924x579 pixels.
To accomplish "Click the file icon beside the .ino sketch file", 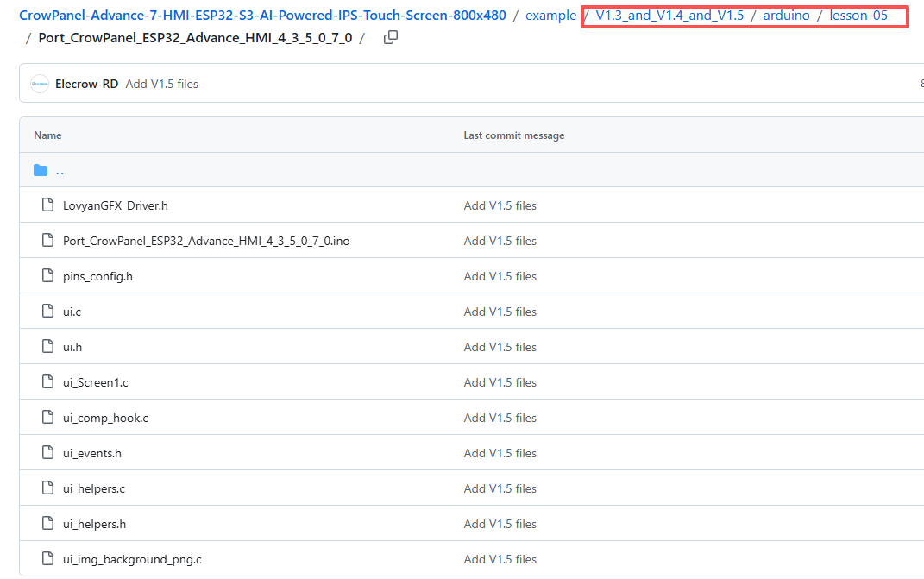I will (x=47, y=241).
